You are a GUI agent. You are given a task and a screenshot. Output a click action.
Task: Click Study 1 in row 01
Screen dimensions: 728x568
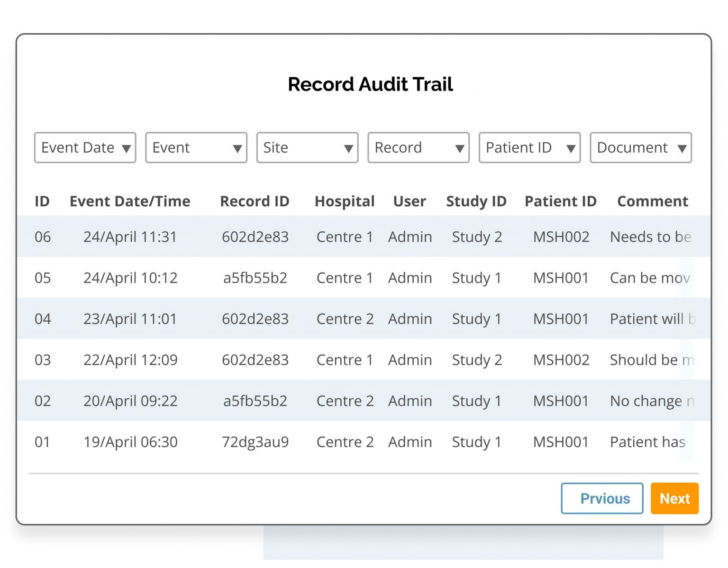point(476,442)
